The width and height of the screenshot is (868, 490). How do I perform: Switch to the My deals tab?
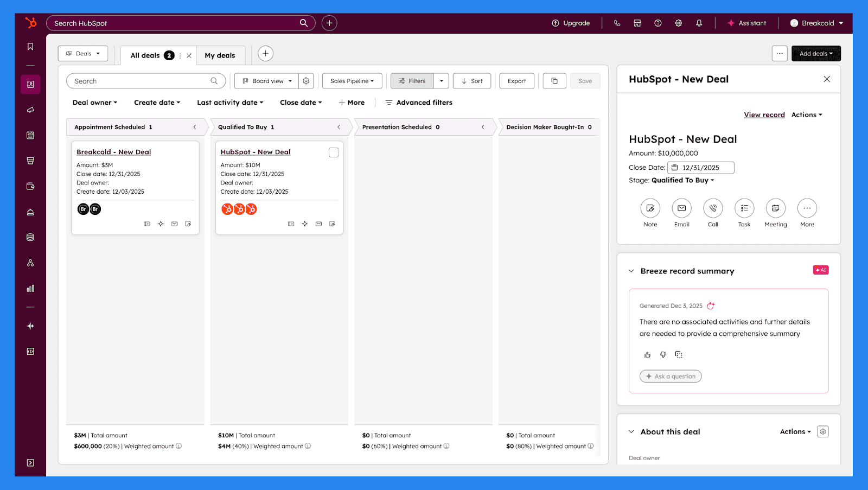pyautogui.click(x=220, y=55)
